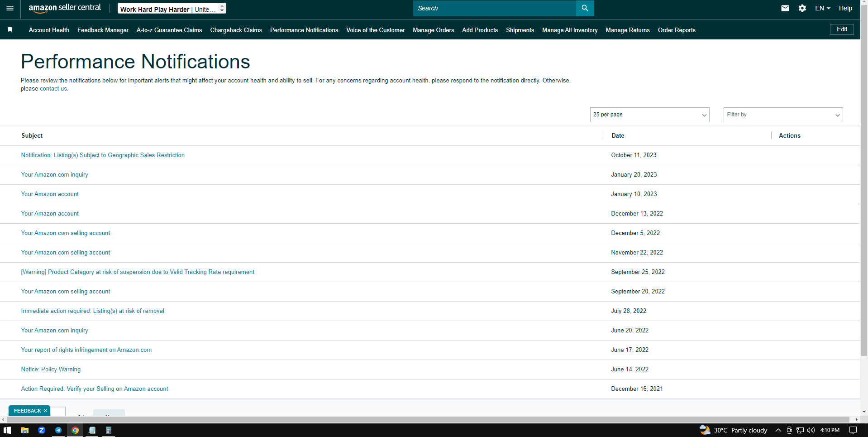868x437 pixels.
Task: Open rights infringement report notification
Action: tap(86, 350)
